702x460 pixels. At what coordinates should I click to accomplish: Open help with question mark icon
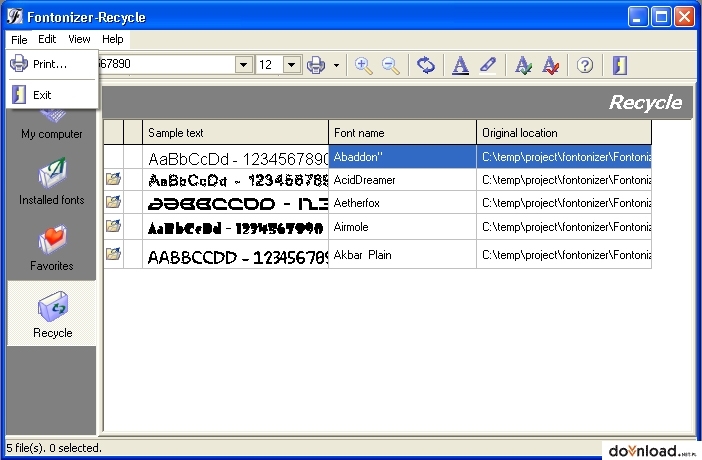point(585,65)
